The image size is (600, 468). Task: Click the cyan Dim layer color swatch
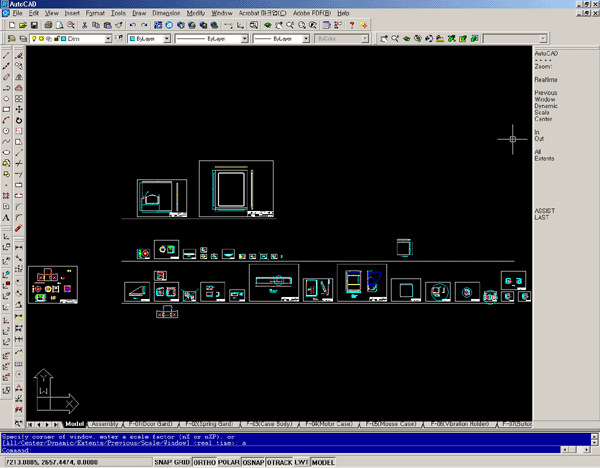64,39
